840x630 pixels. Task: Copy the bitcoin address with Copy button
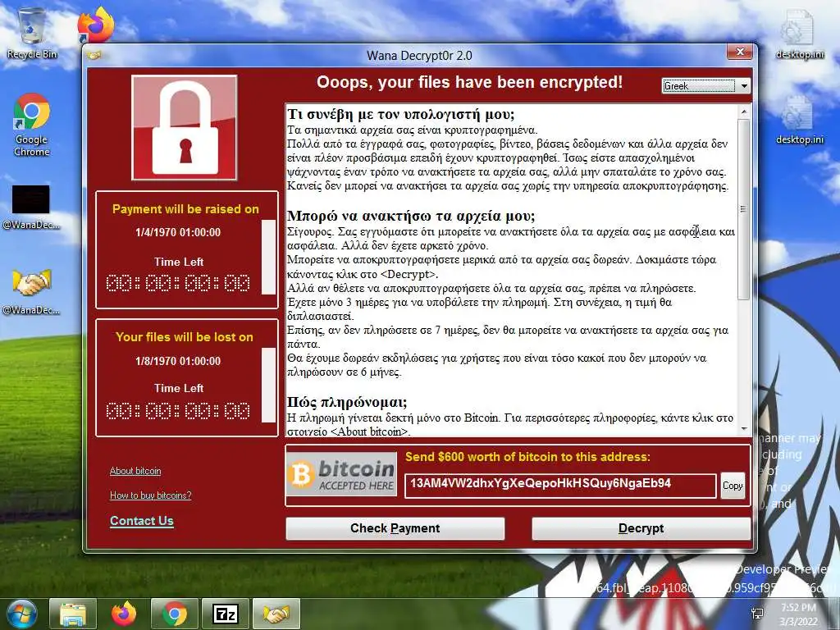(733, 486)
